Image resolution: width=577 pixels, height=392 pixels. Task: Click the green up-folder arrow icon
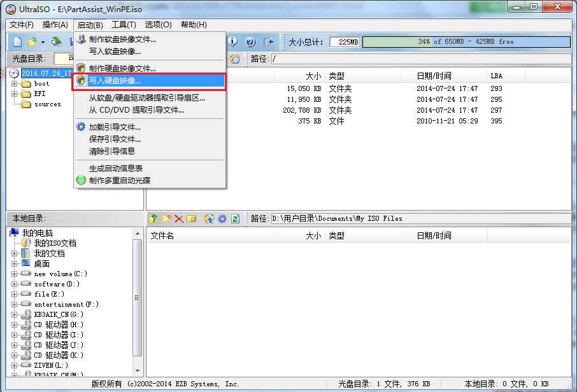point(153,218)
